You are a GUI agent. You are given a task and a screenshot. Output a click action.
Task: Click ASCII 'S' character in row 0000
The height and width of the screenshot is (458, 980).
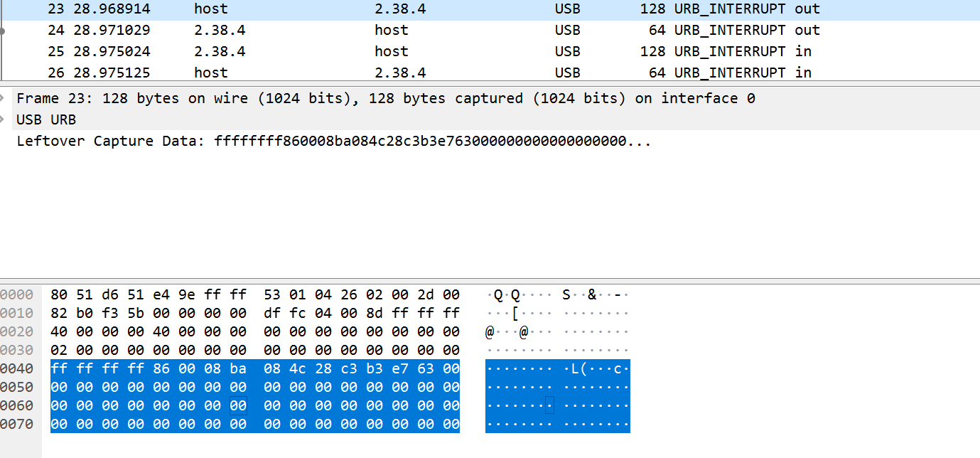[566, 295]
